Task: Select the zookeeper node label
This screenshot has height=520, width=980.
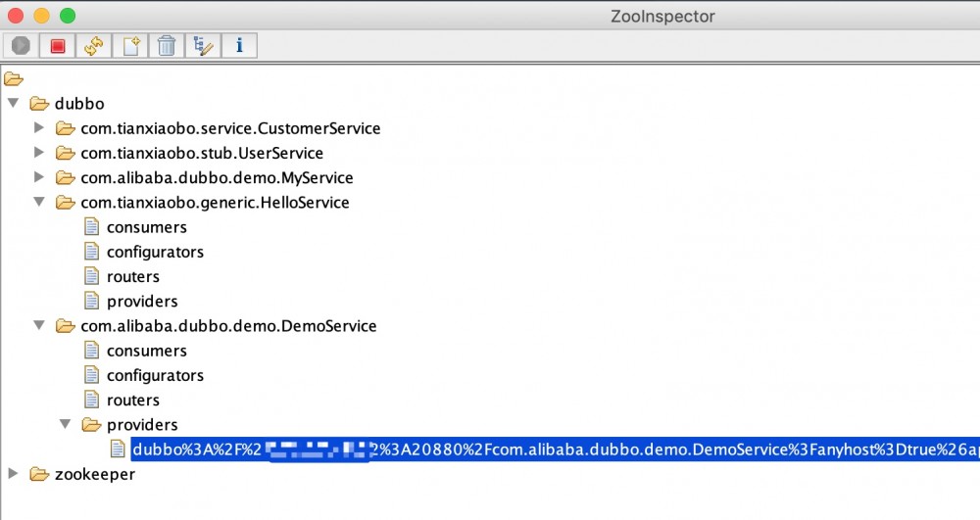Action: click(x=95, y=474)
